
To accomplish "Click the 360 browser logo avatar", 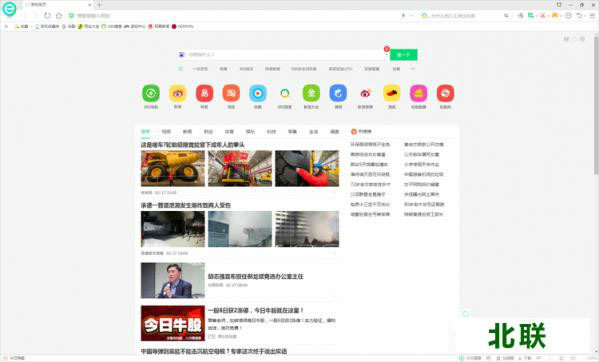I will coord(9,9).
